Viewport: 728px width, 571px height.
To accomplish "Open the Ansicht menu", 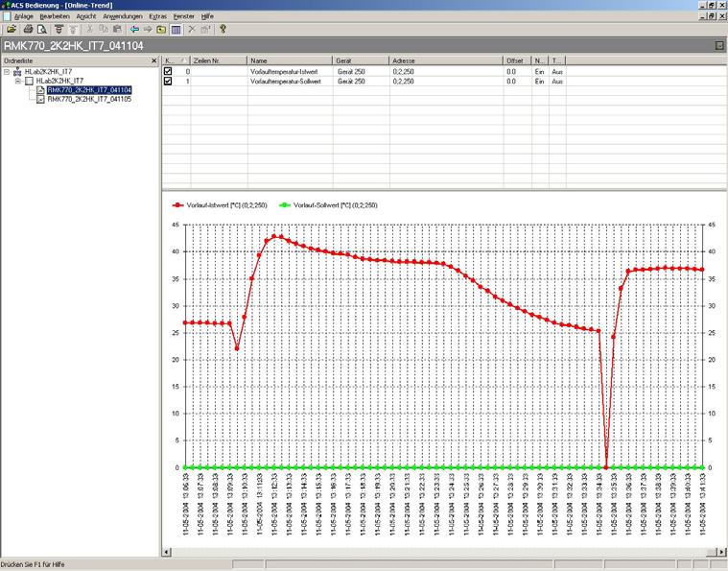I will (86, 16).
